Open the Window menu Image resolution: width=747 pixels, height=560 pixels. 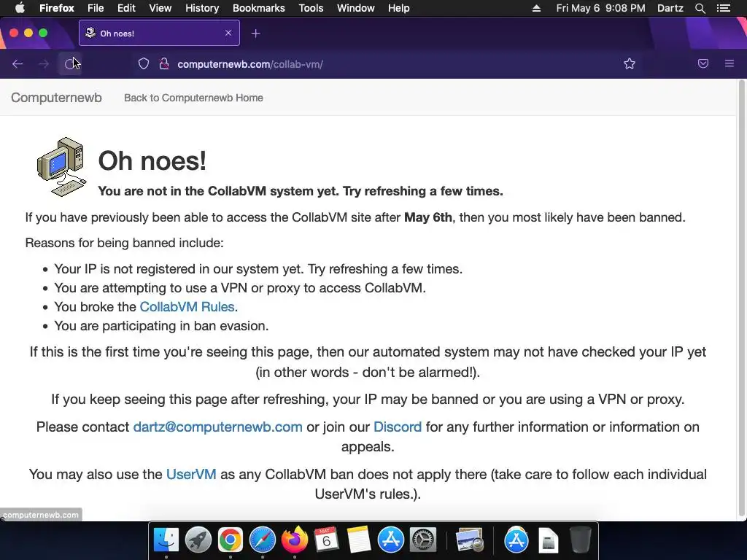[356, 8]
